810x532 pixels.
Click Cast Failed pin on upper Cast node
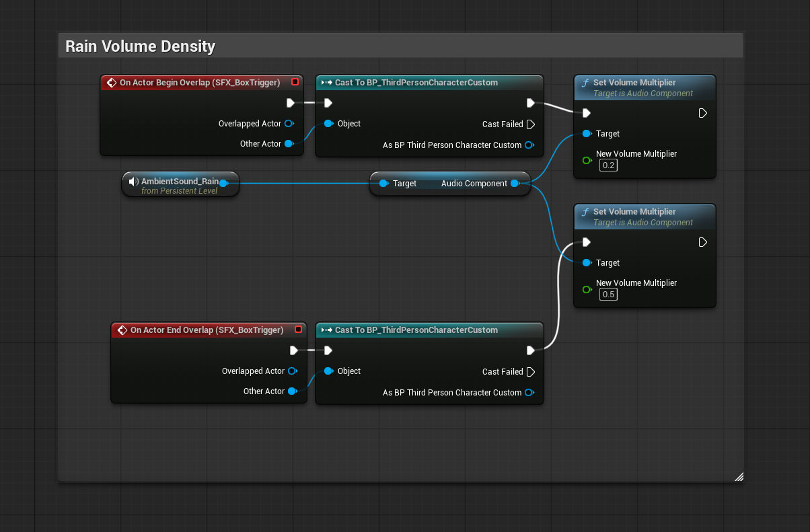pos(530,124)
